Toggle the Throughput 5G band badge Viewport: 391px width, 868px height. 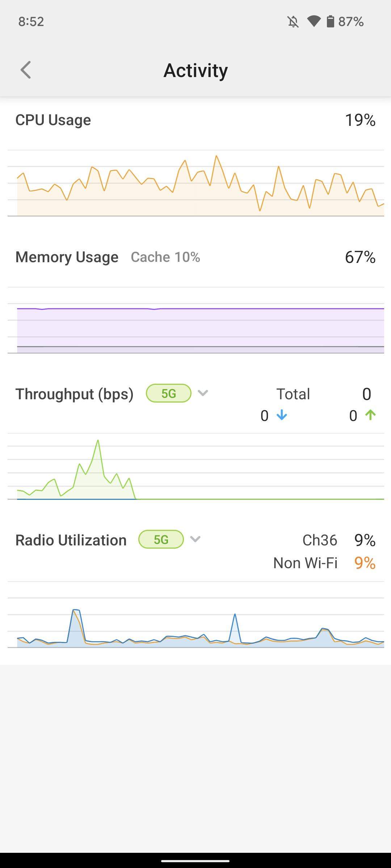click(x=169, y=393)
